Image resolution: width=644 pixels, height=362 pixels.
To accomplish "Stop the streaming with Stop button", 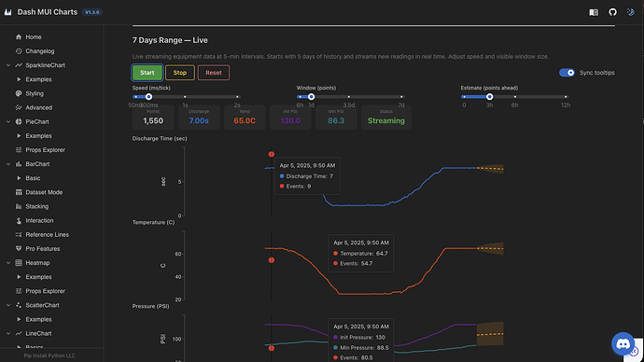I will pos(180,73).
